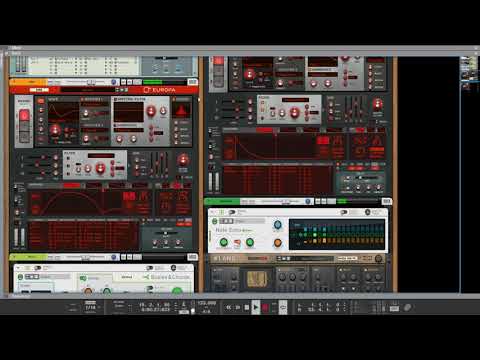Click the rack navigator thumbnail at right edge
Viewport: 480px width, 360px height.
(x=468, y=73)
